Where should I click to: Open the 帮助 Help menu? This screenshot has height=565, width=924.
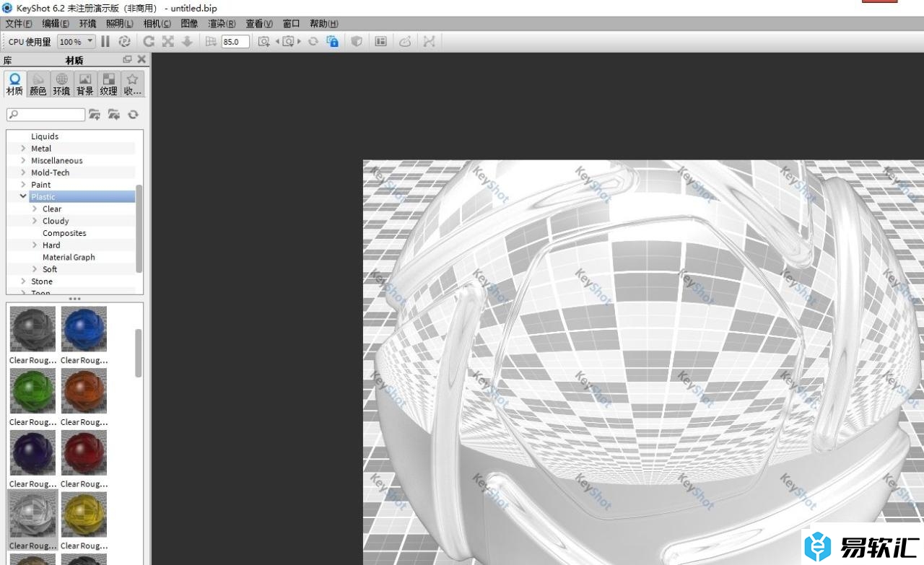pos(323,24)
